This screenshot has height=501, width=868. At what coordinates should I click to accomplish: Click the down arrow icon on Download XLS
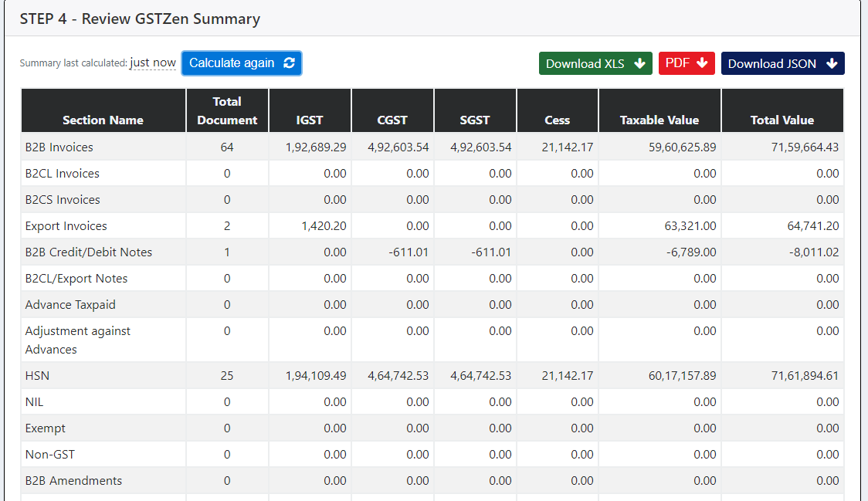tap(639, 64)
